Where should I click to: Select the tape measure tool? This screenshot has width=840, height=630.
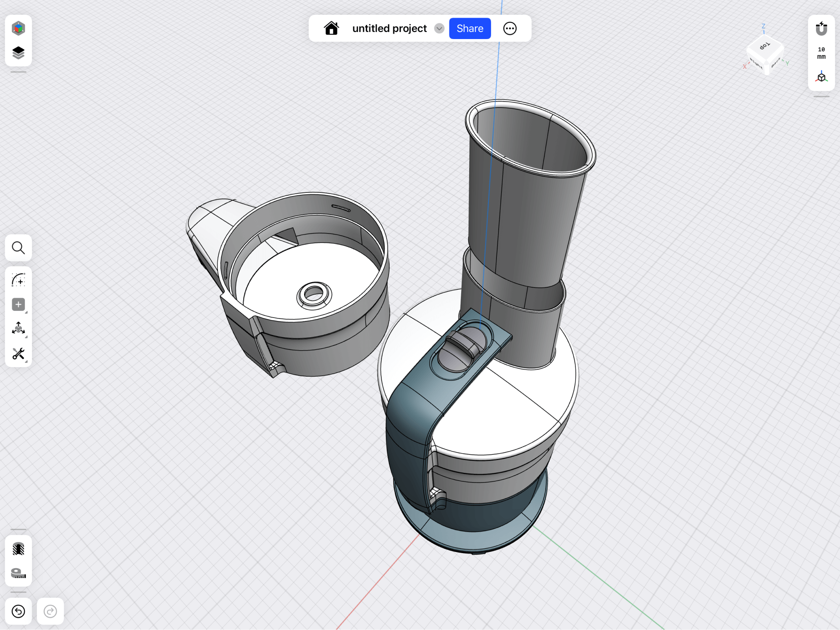coord(18,573)
